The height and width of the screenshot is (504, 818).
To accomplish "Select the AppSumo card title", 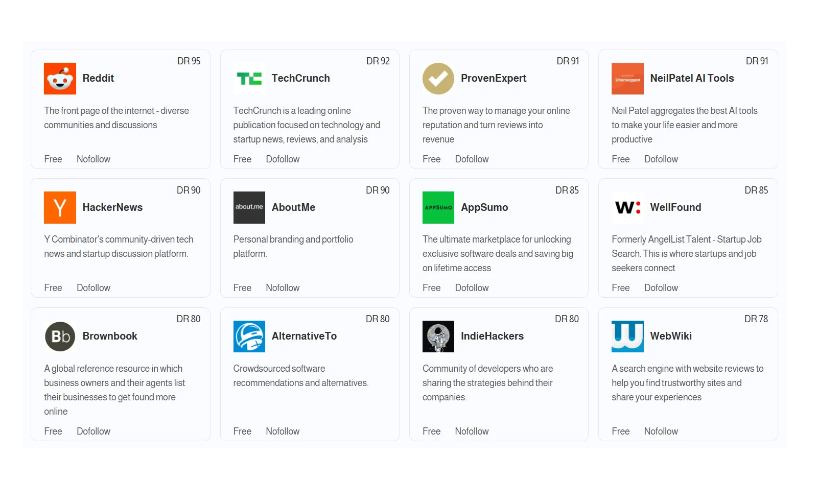I will click(484, 207).
